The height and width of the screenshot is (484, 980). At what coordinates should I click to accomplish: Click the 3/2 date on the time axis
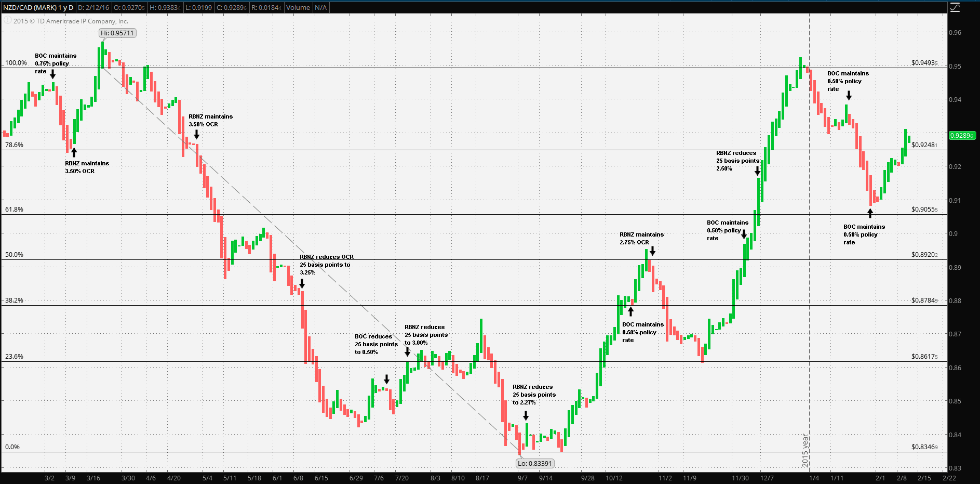click(49, 478)
